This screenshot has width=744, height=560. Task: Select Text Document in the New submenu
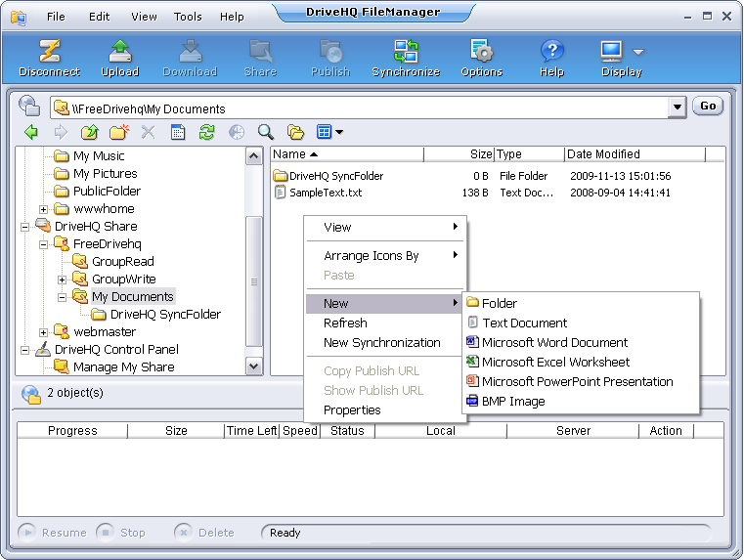[524, 323]
